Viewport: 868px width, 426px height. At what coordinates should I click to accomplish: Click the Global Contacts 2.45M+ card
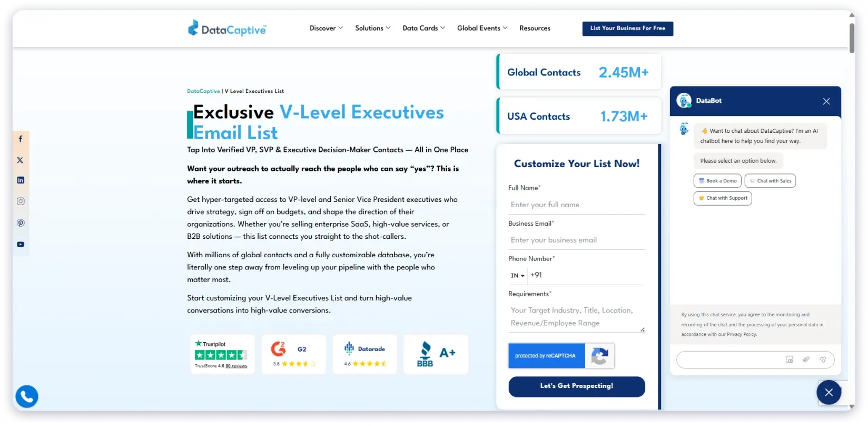(x=578, y=72)
